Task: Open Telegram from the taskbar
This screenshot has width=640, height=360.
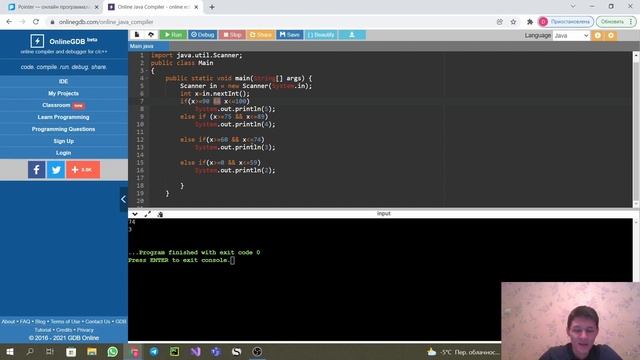Action: [154, 351]
